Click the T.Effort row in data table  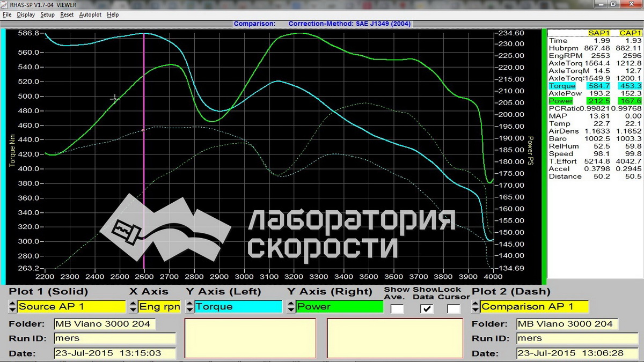[x=595, y=161]
